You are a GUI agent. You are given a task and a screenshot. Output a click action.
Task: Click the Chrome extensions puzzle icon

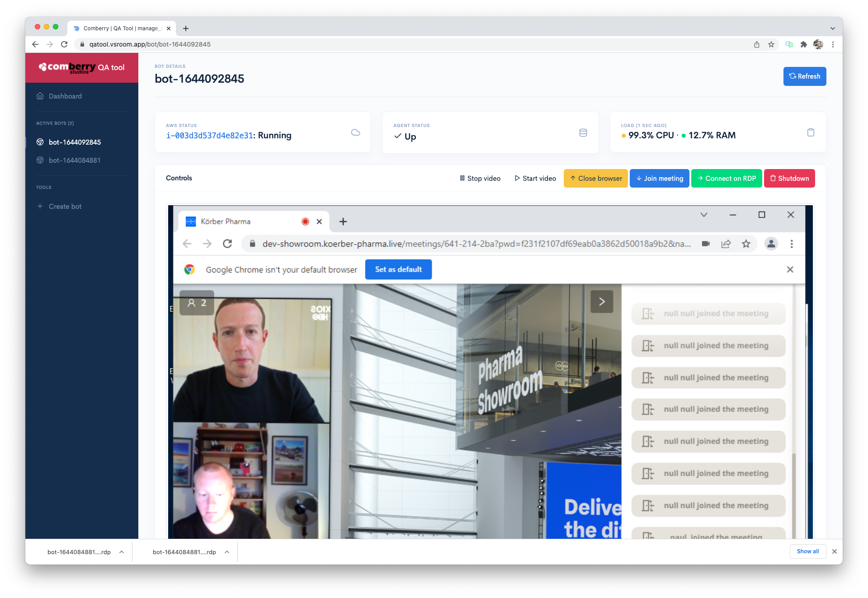click(x=803, y=44)
